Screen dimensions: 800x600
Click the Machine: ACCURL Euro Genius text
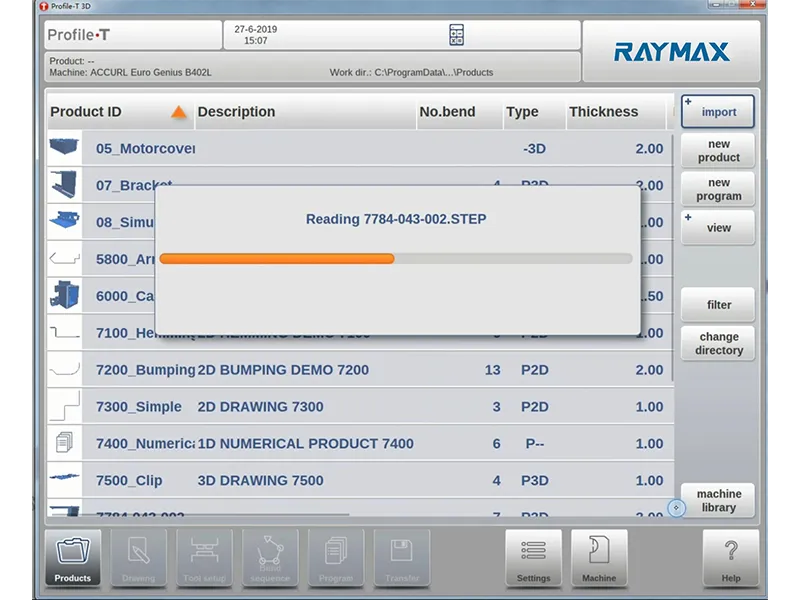tap(130, 72)
